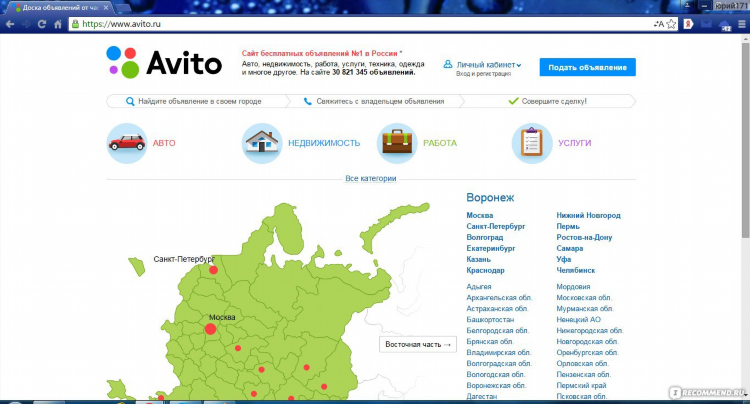Choose the Нижний Новгород city link

pos(588,215)
